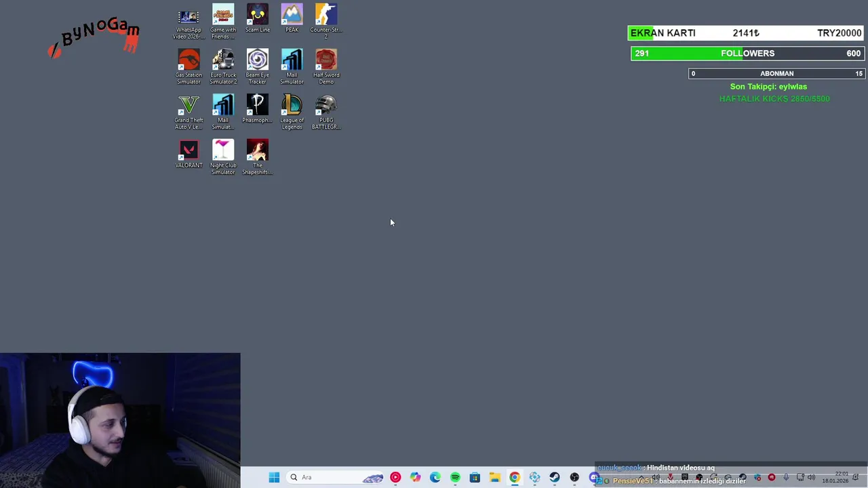Launch the PEAK game shortcut
The height and width of the screenshot is (488, 868).
[292, 18]
